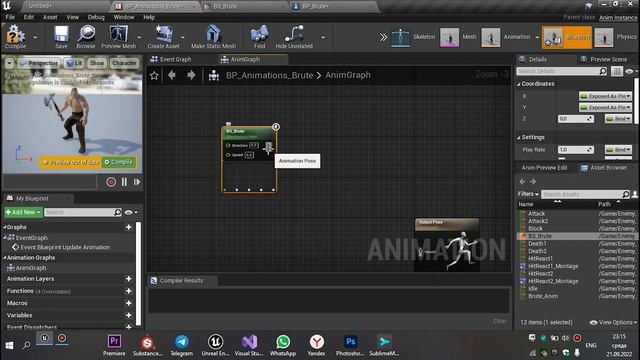Open View Options in Asset Browser
Image resolution: width=640 pixels, height=360 pixels.
click(613, 322)
